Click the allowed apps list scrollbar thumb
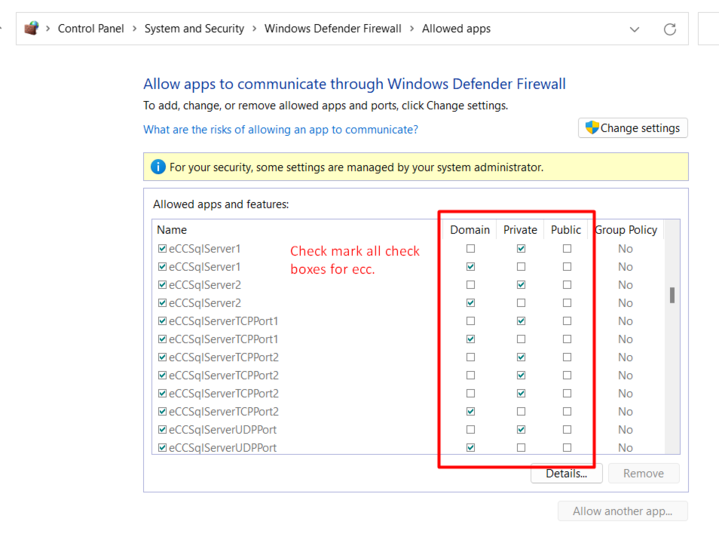The width and height of the screenshot is (719, 546). coord(672,295)
